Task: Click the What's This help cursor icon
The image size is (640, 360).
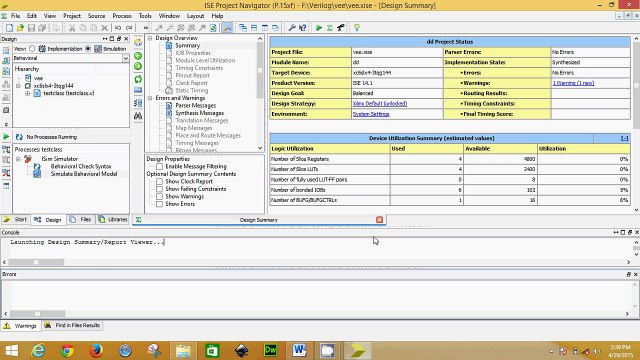Action: (302, 28)
